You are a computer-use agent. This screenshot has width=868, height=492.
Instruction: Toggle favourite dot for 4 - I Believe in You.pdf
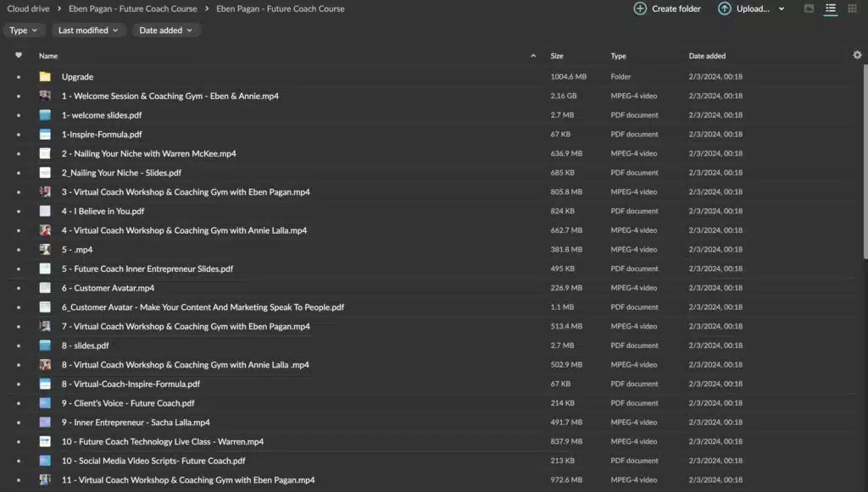[19, 211]
